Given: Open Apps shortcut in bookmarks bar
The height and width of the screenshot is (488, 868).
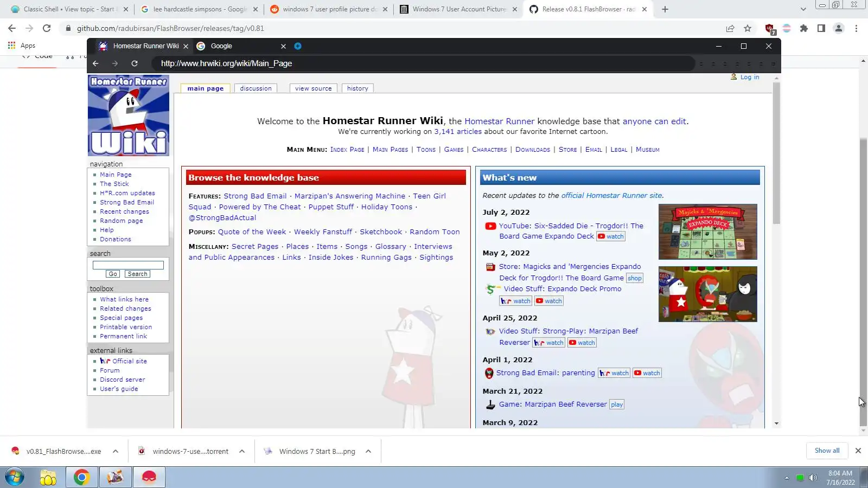Looking at the screenshot, I should click(x=22, y=46).
